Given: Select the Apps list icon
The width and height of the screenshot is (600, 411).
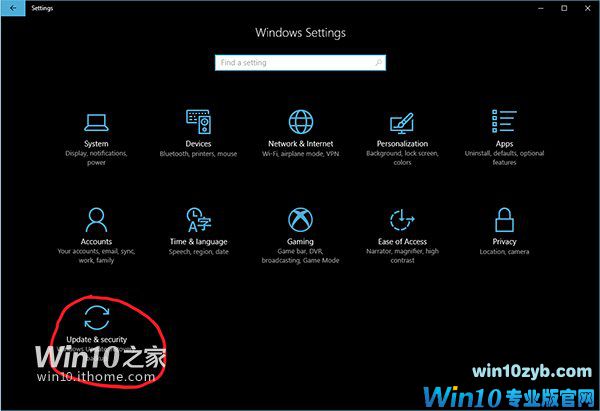Looking at the screenshot, I should pos(504,122).
